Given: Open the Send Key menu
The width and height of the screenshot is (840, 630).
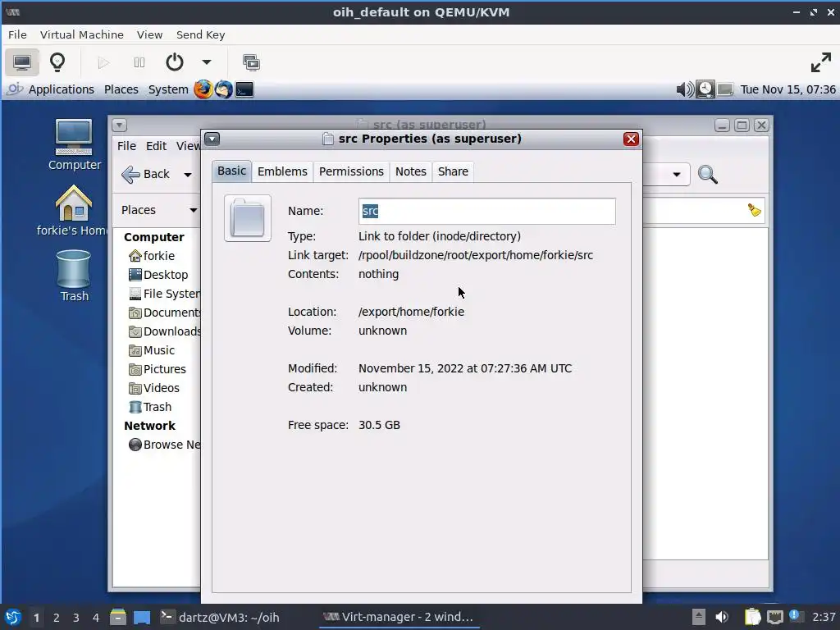Looking at the screenshot, I should click(x=201, y=34).
